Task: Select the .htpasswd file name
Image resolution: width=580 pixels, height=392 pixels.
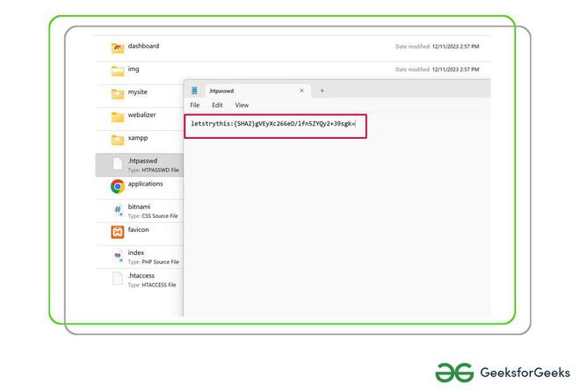Action: coord(142,161)
